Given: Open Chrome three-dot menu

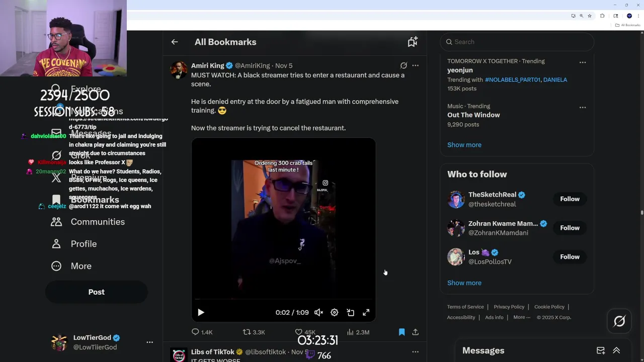Looking at the screenshot, I should click(638, 16).
